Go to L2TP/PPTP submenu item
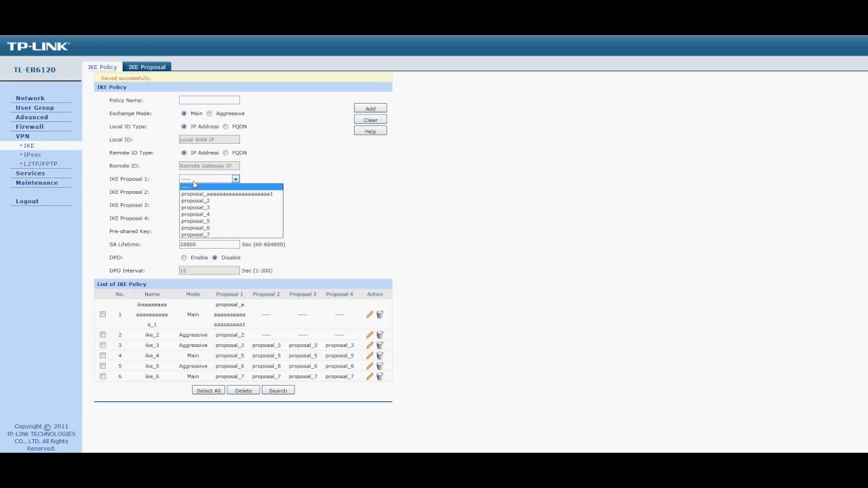 click(40, 164)
